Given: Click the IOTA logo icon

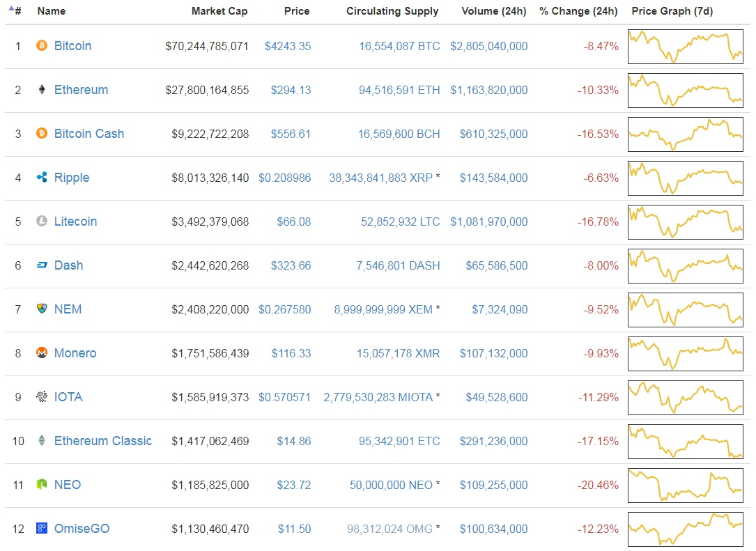Looking at the screenshot, I should click(x=42, y=397).
